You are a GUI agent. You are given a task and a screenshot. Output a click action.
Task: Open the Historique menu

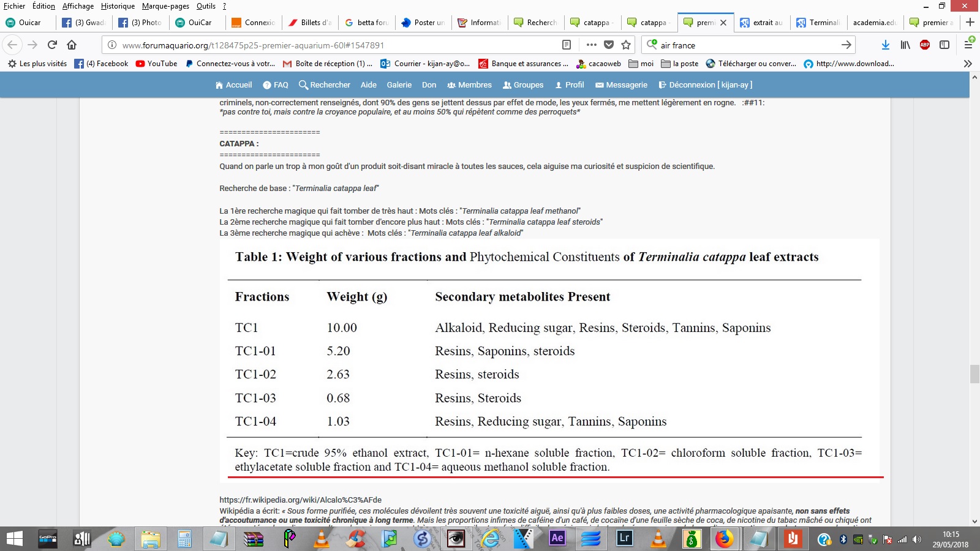118,6
